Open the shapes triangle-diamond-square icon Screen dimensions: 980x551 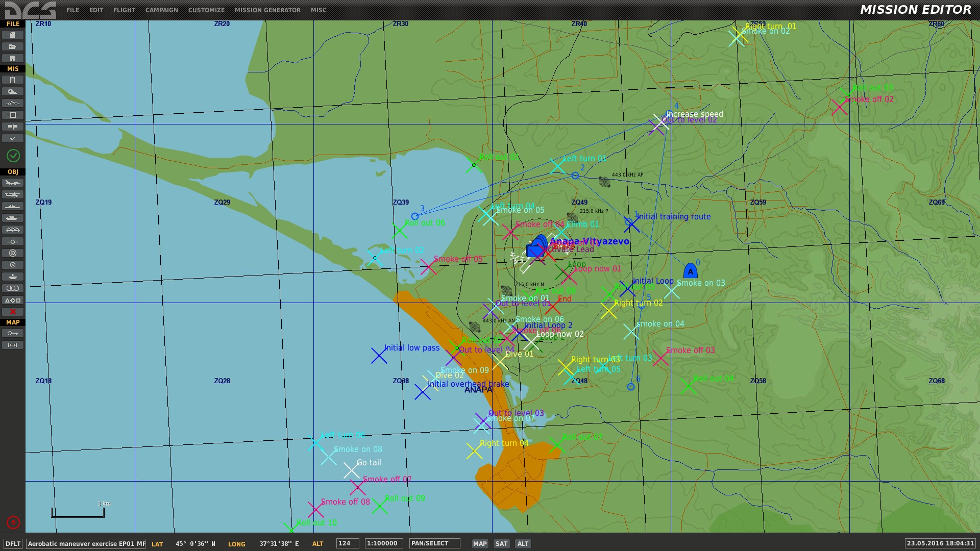(13, 300)
